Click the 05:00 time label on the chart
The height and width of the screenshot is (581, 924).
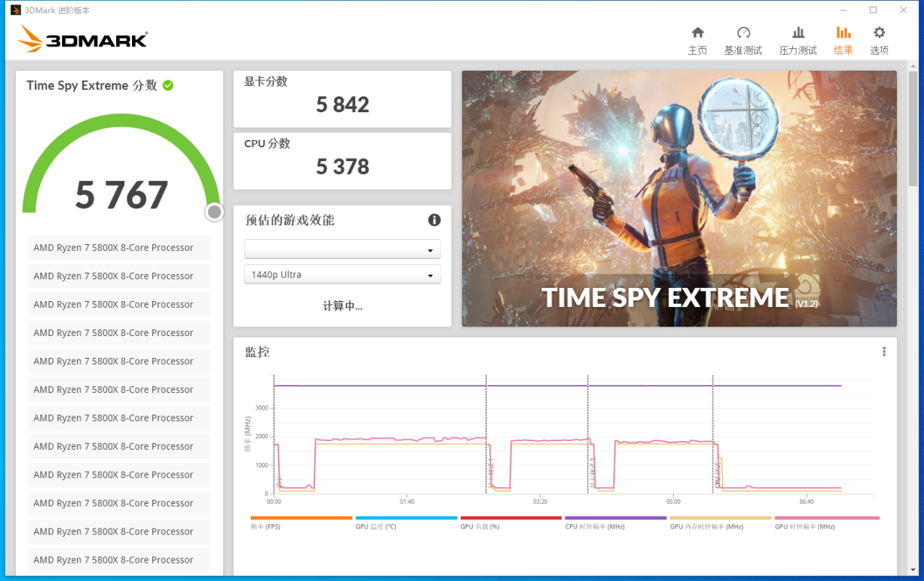673,502
